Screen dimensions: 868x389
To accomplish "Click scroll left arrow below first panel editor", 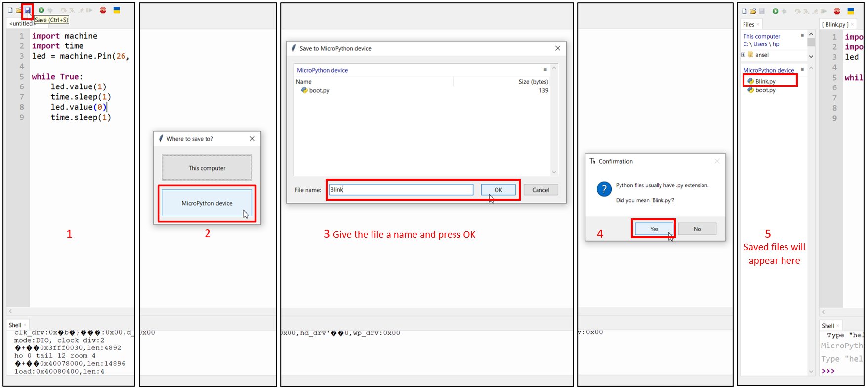I will coord(10,311).
